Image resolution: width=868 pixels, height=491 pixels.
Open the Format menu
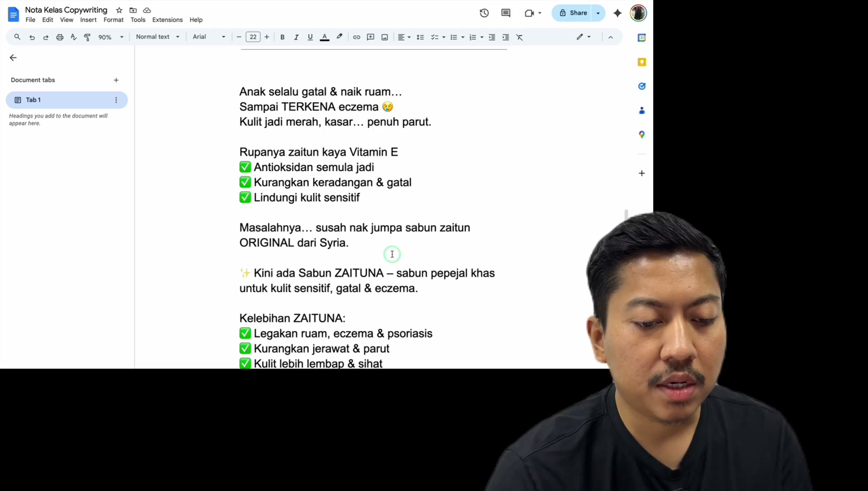pos(113,20)
